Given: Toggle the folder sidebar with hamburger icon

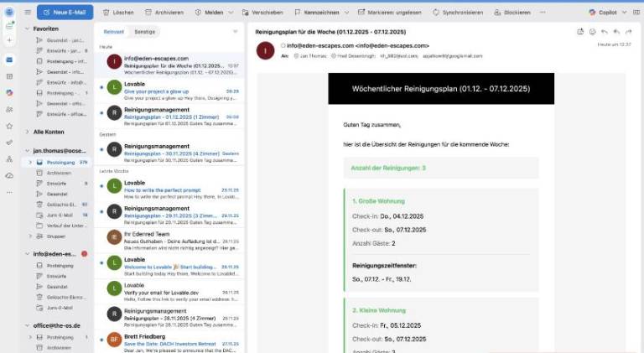Looking at the screenshot, I should 28,13.
